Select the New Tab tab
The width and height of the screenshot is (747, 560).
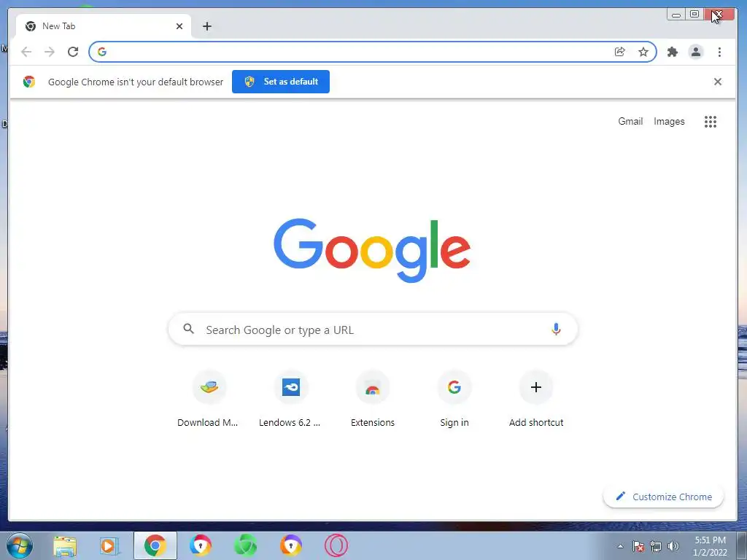click(x=104, y=26)
